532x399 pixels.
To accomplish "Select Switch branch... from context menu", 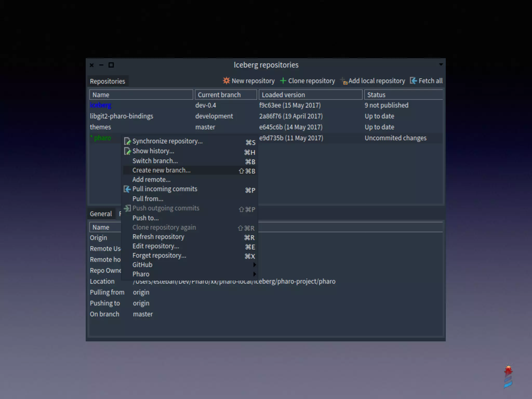I will pyautogui.click(x=155, y=161).
